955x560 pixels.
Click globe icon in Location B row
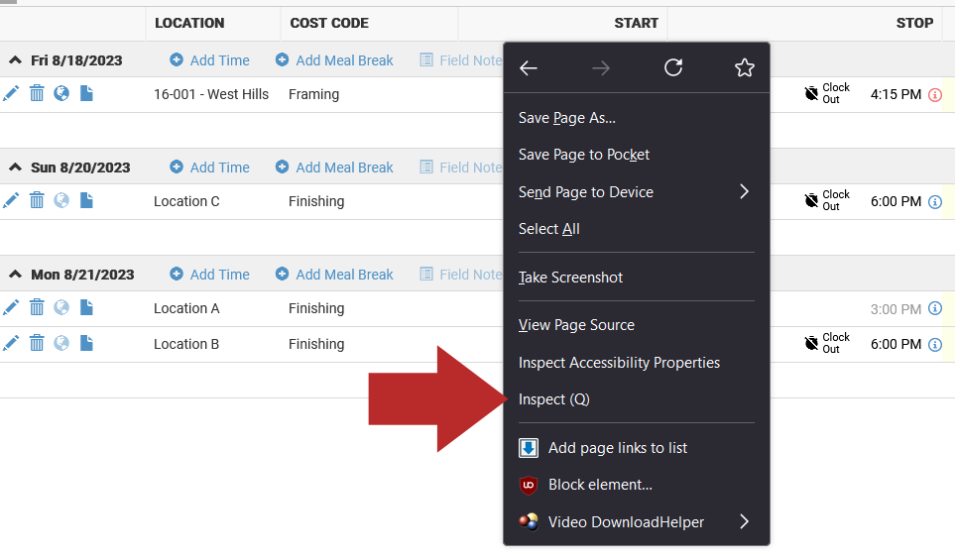61,343
